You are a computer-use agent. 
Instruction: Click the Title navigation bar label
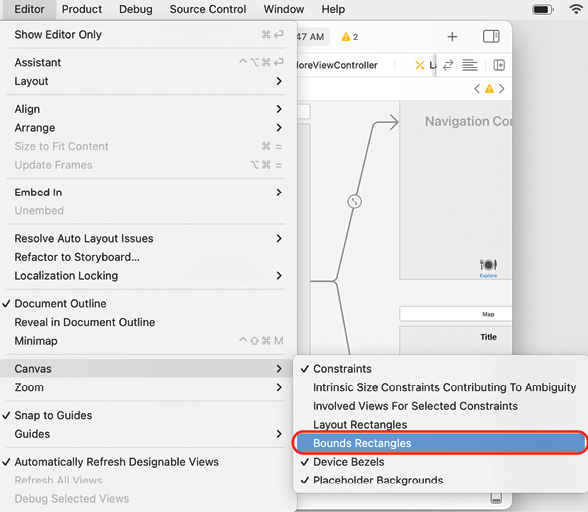tap(488, 337)
